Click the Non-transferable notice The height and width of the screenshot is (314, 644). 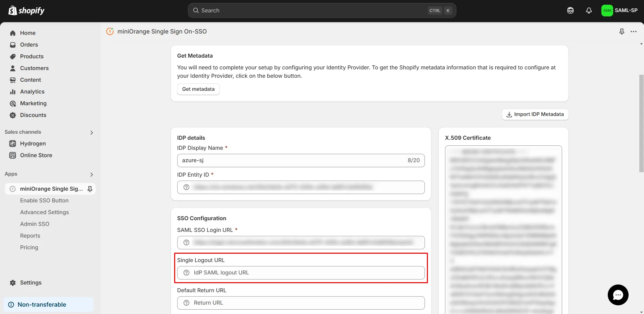pos(49,305)
